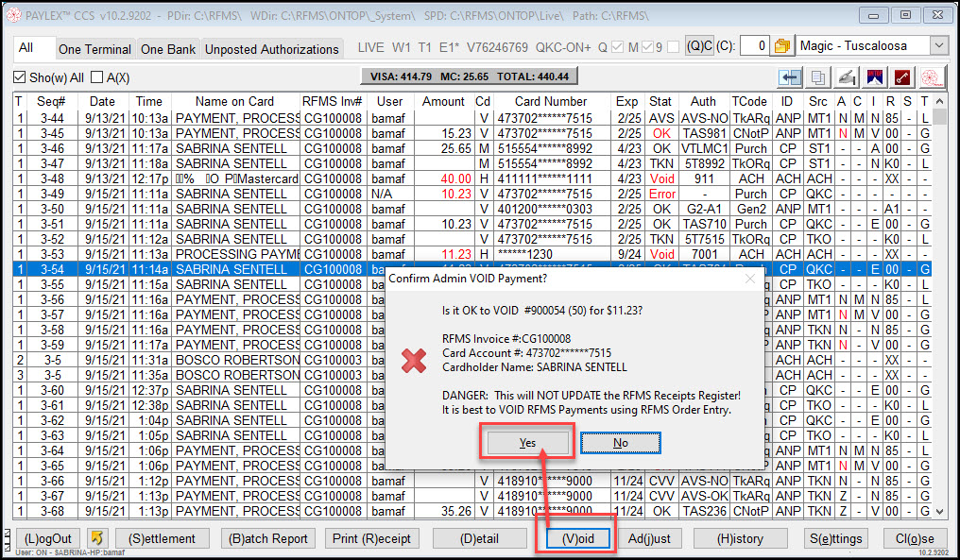Viewport: 960px width, 560px height.
Task: Expand the Magic - Tuscaloosa store dropdown
Action: click(939, 46)
